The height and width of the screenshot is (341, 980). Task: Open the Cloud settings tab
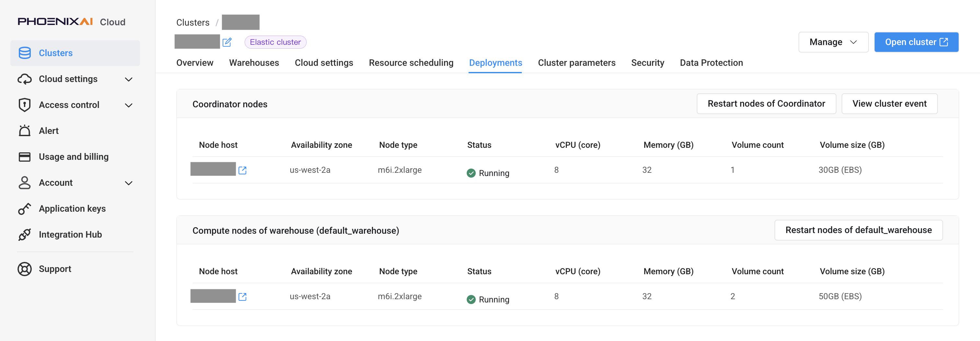coord(324,63)
